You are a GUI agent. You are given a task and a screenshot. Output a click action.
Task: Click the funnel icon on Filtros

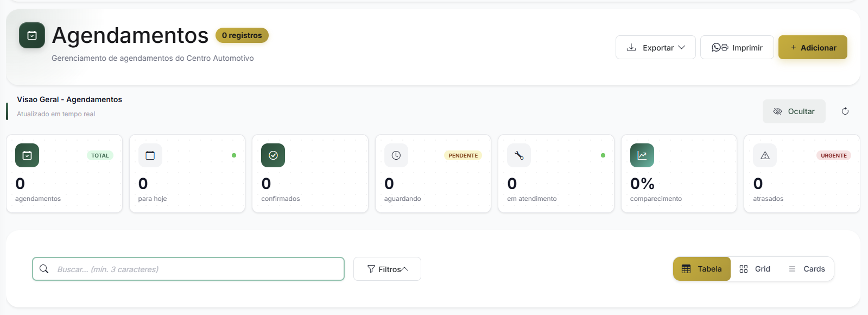[x=371, y=269]
